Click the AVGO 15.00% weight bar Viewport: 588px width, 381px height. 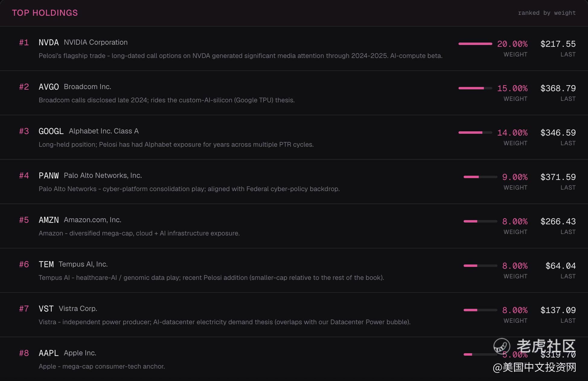pyautogui.click(x=475, y=88)
